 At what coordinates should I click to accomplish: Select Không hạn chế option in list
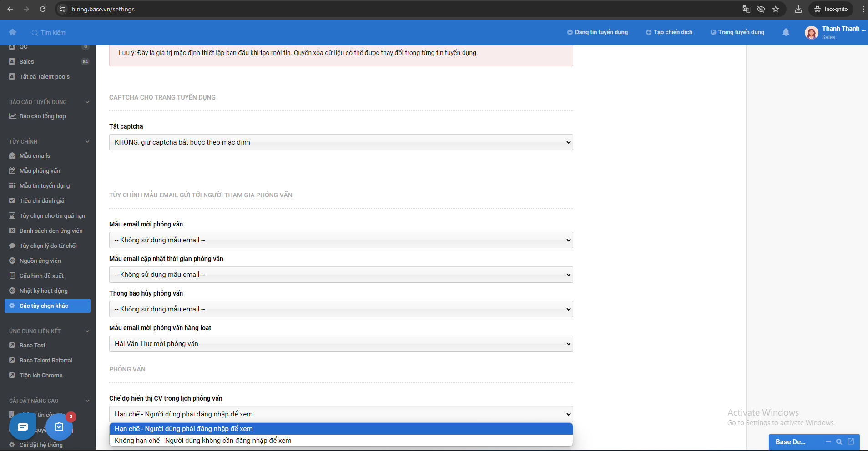tap(341, 441)
